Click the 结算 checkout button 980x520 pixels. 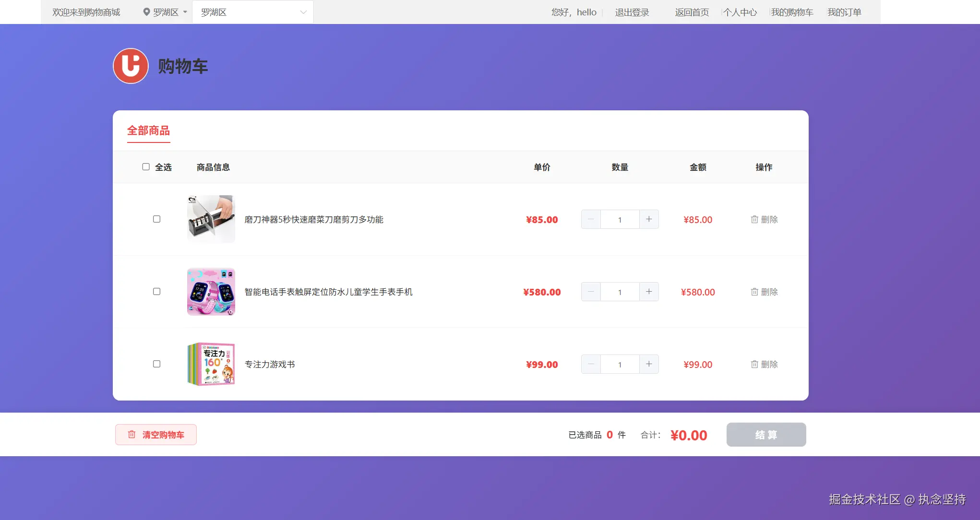tap(766, 435)
